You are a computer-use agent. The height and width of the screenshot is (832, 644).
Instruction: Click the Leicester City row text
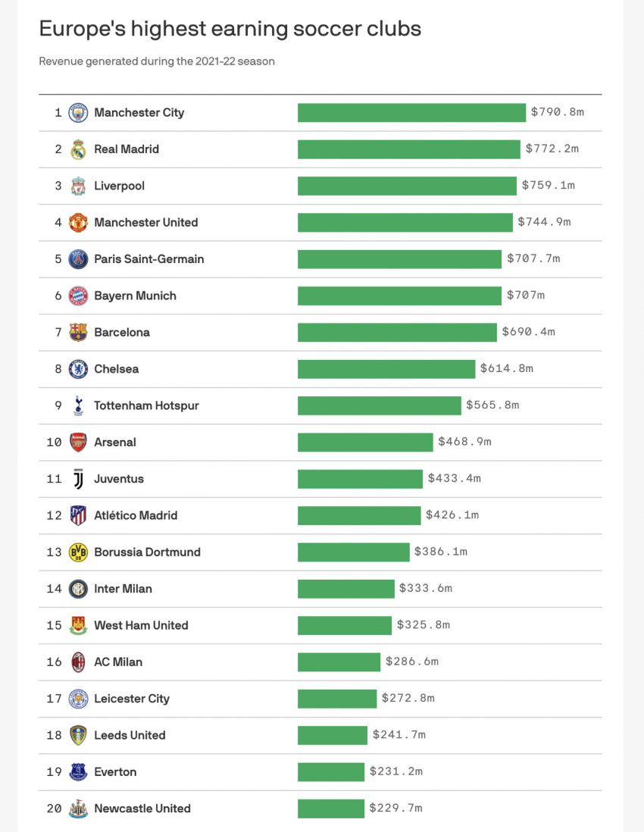(131, 699)
